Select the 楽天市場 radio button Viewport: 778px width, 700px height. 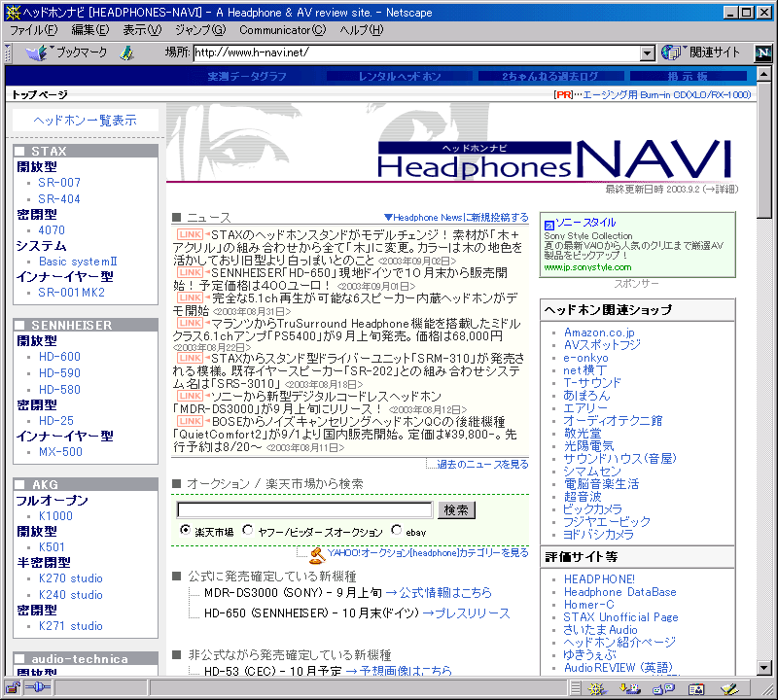tap(185, 530)
